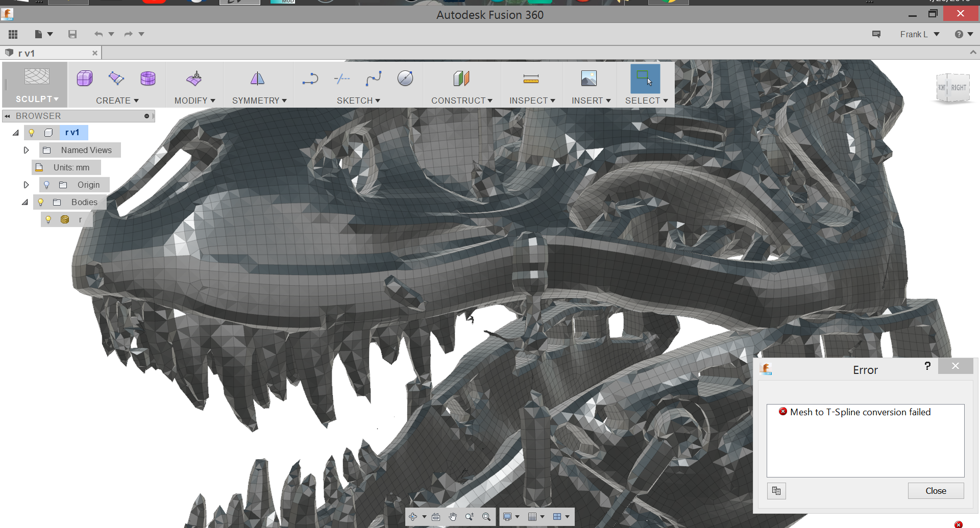The width and height of the screenshot is (980, 528).
Task: Save the document with disk icon
Action: [x=72, y=34]
